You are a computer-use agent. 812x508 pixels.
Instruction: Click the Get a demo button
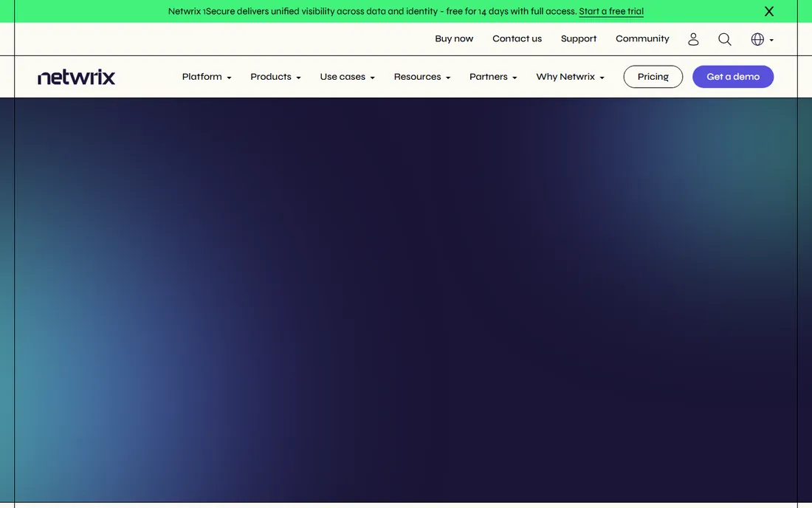coord(733,77)
